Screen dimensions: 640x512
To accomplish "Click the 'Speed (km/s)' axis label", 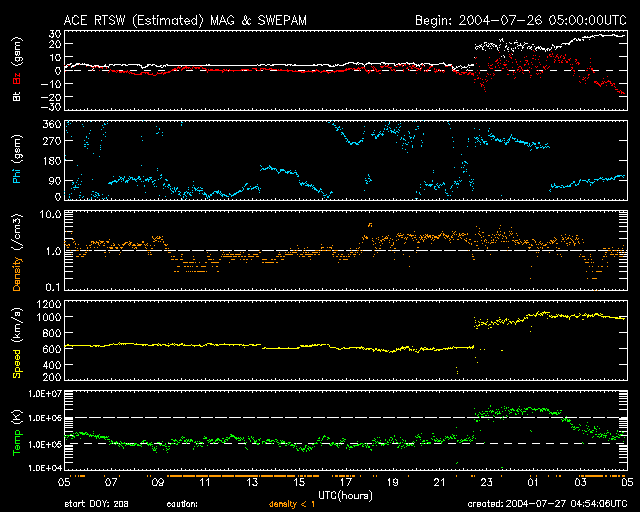I will [17, 343].
